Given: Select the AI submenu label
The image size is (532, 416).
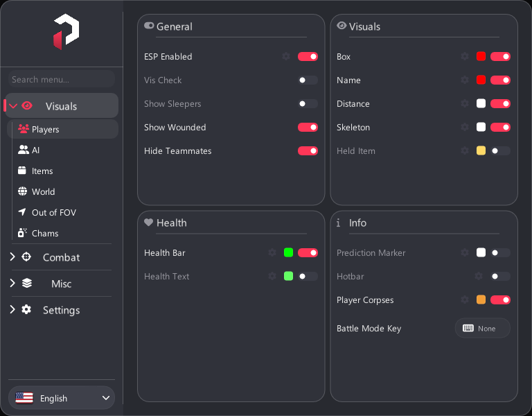Looking at the screenshot, I should coord(35,150).
